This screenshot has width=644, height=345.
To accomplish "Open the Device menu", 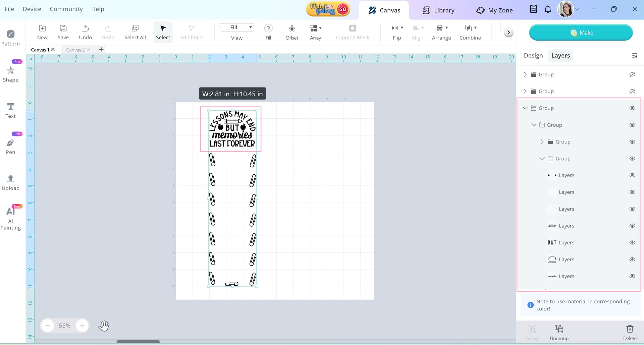I will pyautogui.click(x=32, y=9).
